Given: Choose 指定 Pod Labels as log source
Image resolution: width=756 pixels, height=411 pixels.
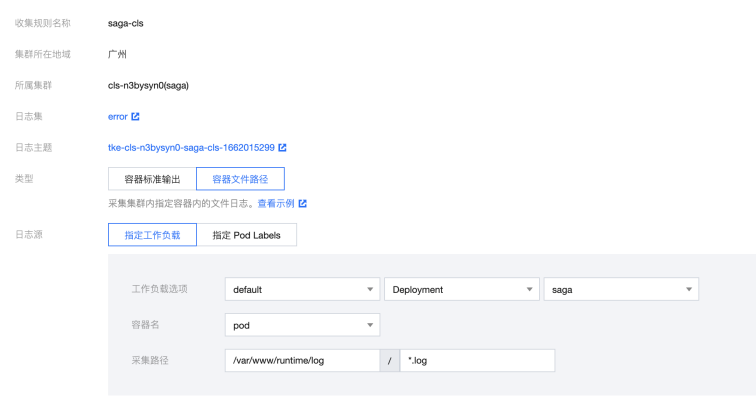Looking at the screenshot, I should [x=246, y=235].
